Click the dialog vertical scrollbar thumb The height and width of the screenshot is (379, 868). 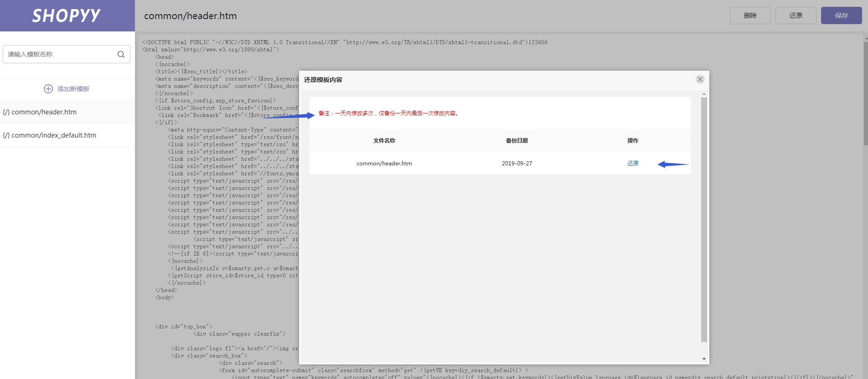704,219
